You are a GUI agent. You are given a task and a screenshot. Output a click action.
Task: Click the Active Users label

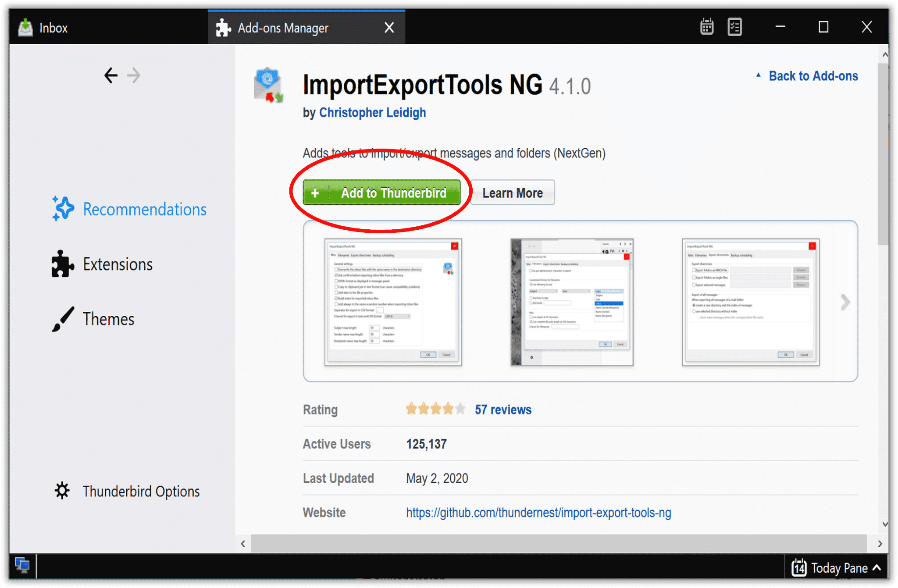[x=337, y=444]
